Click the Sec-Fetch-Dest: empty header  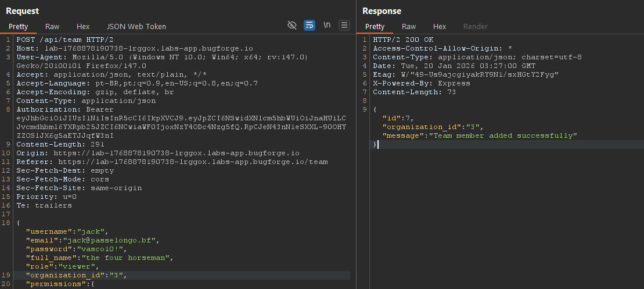[65, 170]
